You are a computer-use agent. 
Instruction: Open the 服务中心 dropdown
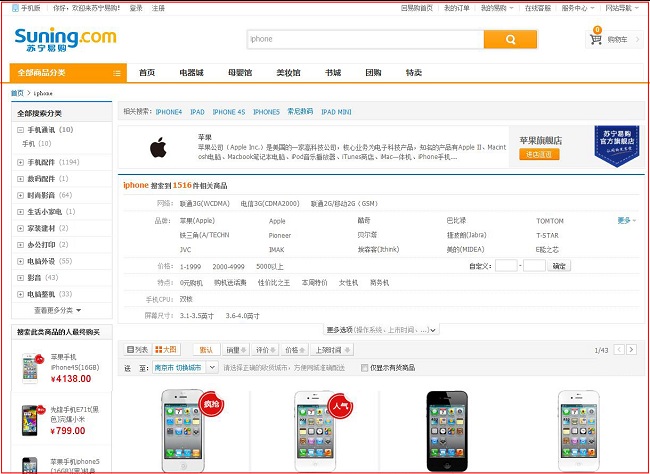pos(577,8)
